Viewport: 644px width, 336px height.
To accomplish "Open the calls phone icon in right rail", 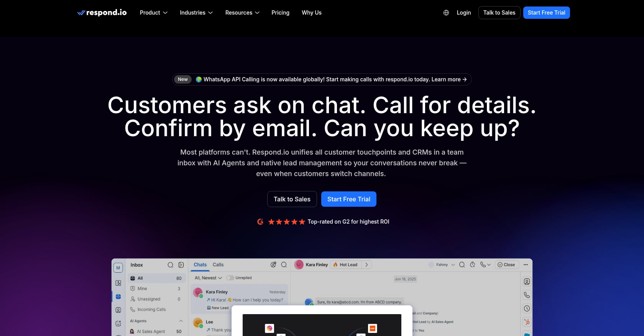I will coord(527,295).
